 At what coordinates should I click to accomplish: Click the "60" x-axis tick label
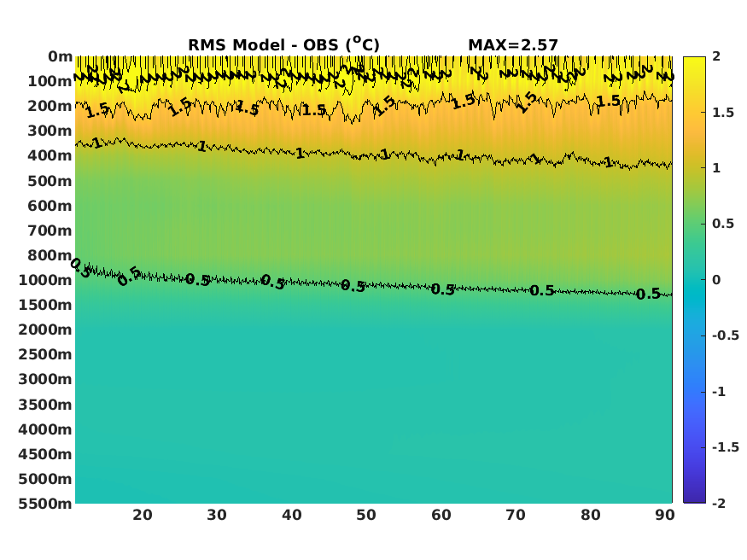click(441, 516)
